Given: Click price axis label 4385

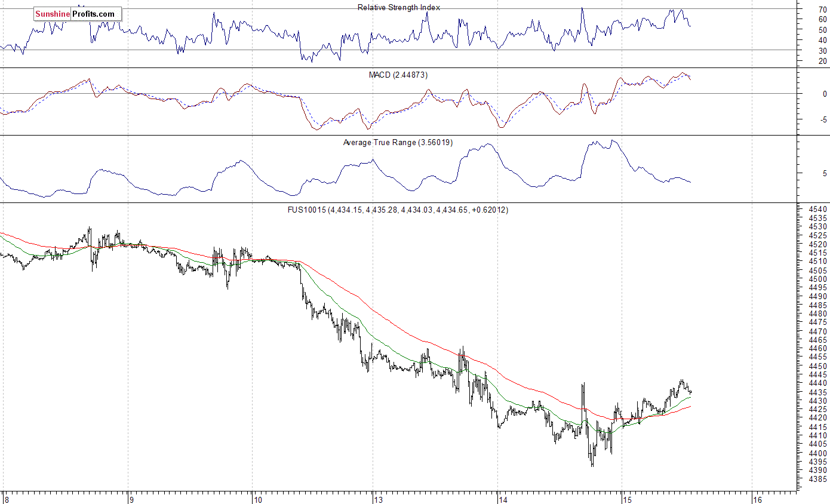Looking at the screenshot, I should tap(818, 480).
